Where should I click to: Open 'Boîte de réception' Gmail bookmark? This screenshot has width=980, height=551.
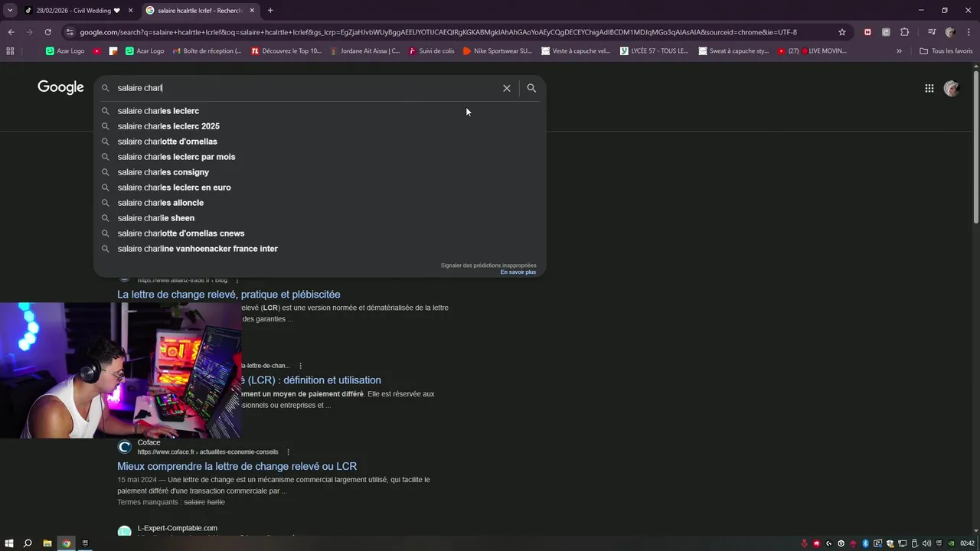[x=207, y=51]
